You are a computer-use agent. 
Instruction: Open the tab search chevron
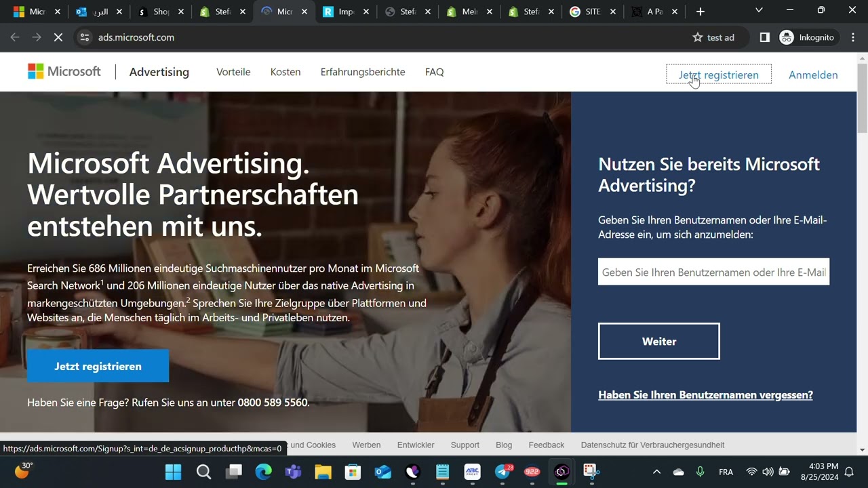(759, 10)
